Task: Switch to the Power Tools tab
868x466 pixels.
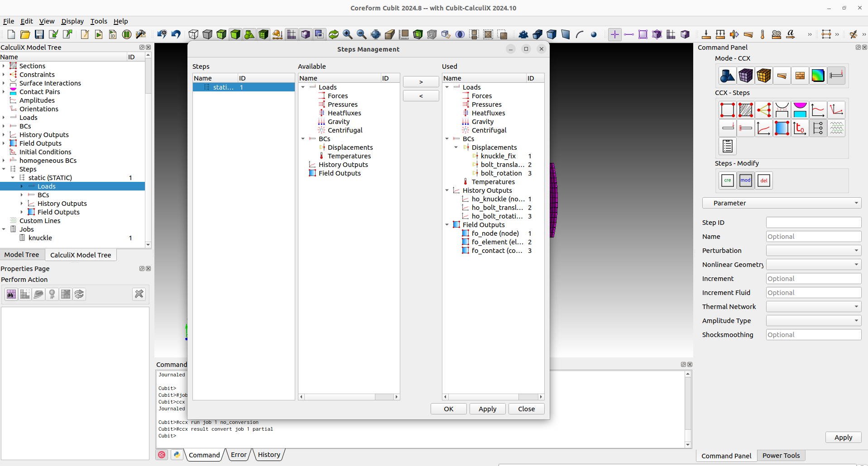Action: [781, 456]
